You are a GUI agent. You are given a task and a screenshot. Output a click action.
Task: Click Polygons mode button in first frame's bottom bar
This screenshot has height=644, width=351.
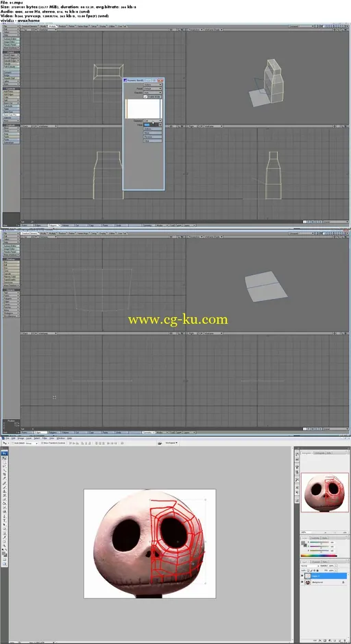[53, 225]
